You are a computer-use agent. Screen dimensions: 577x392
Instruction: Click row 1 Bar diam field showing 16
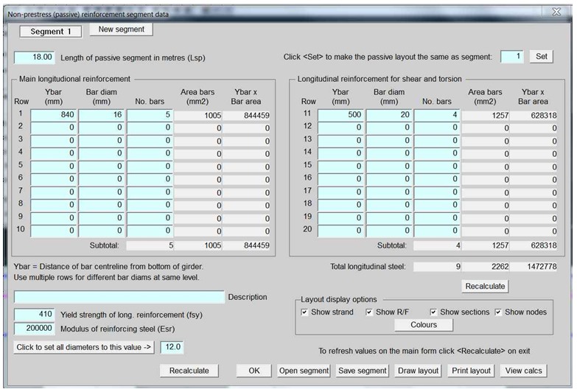[x=102, y=115]
